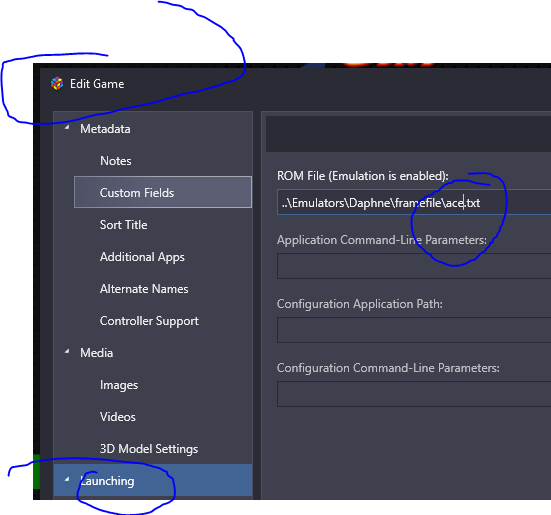Focus Configuration Command-Line Parameters field

pyautogui.click(x=414, y=394)
